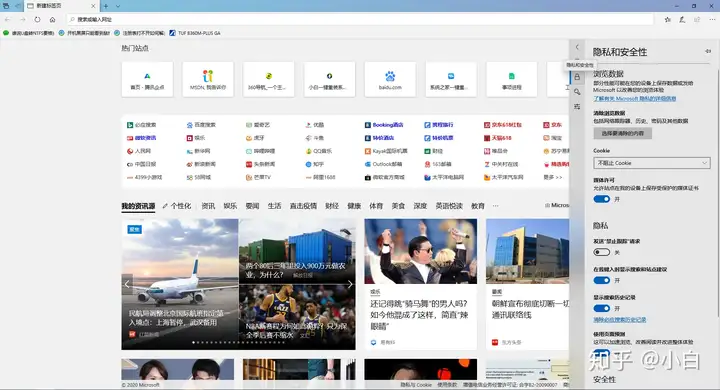Switch to the 我的资讯源 news tab
720x390 pixels.
[x=138, y=206]
